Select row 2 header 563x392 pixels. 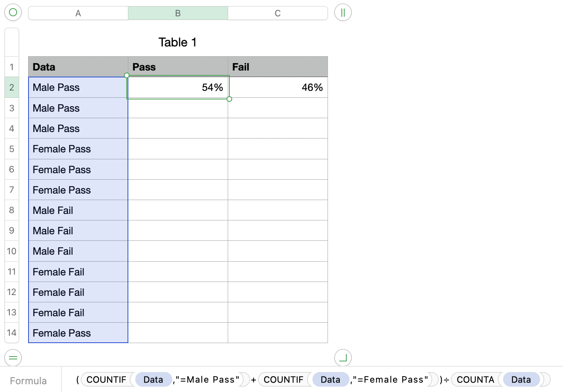tap(12, 87)
